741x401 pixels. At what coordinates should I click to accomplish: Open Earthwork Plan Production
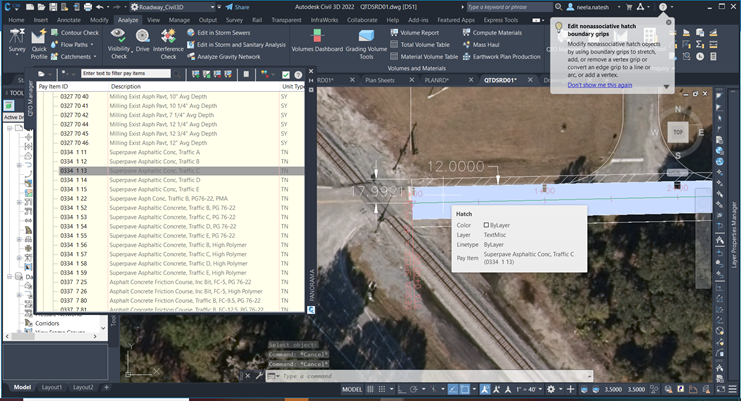[x=501, y=57]
